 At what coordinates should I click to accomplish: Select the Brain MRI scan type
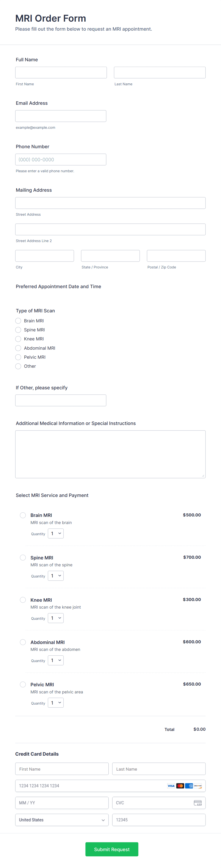coord(18,320)
